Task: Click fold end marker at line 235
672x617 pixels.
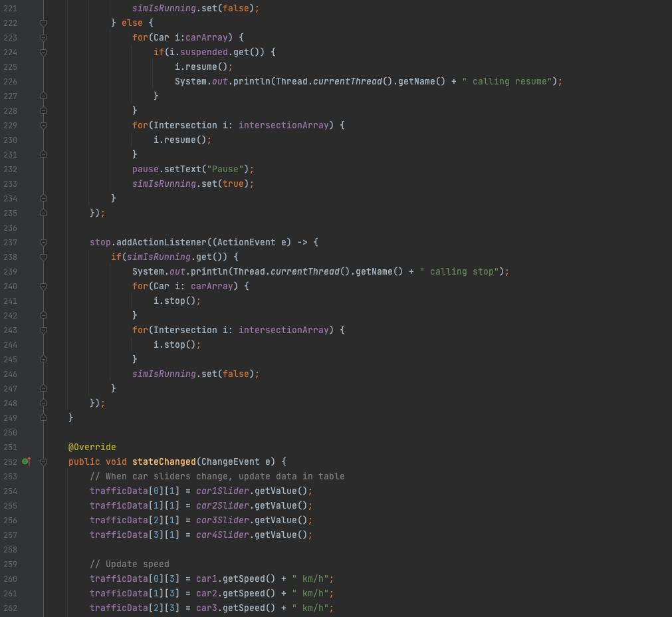Action: pos(43,213)
